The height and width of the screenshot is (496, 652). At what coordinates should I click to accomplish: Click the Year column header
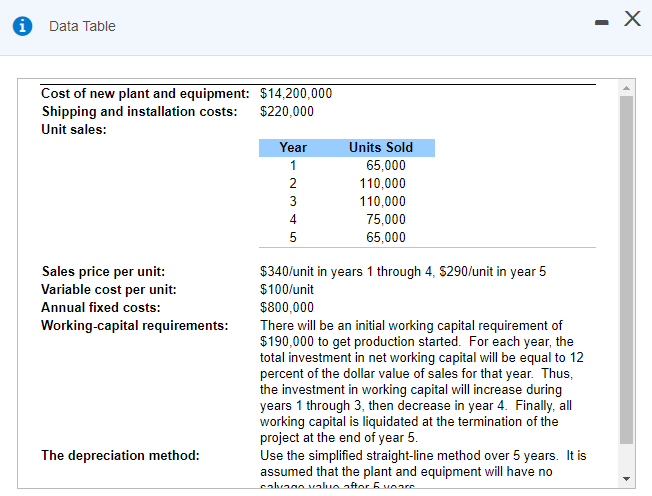click(x=293, y=148)
